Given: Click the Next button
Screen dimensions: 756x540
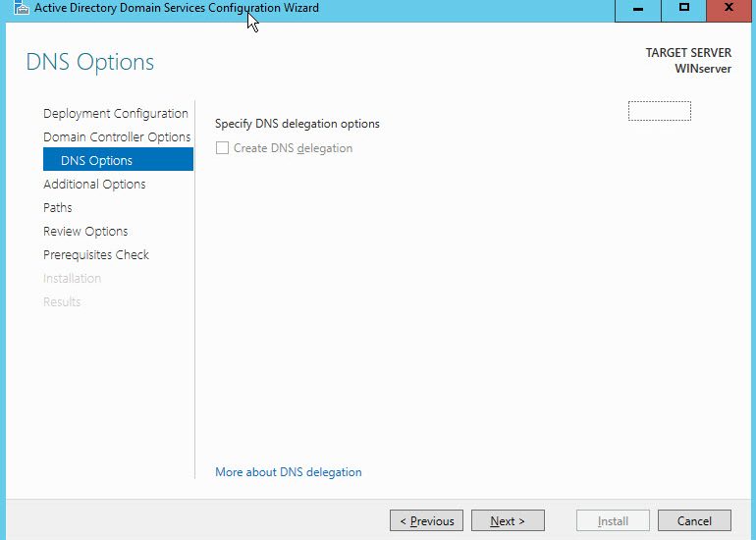Looking at the screenshot, I should tap(508, 520).
